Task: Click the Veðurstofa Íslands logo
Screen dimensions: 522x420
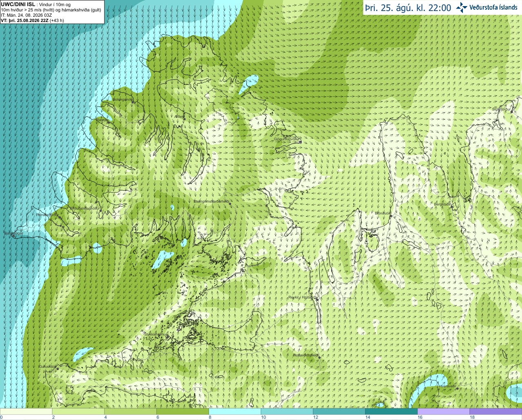Action: pyautogui.click(x=487, y=7)
